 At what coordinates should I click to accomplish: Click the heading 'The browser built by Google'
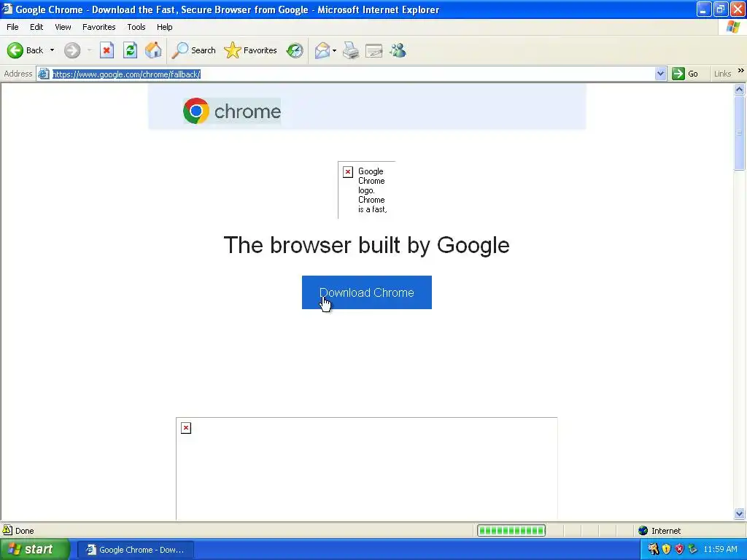click(x=366, y=245)
